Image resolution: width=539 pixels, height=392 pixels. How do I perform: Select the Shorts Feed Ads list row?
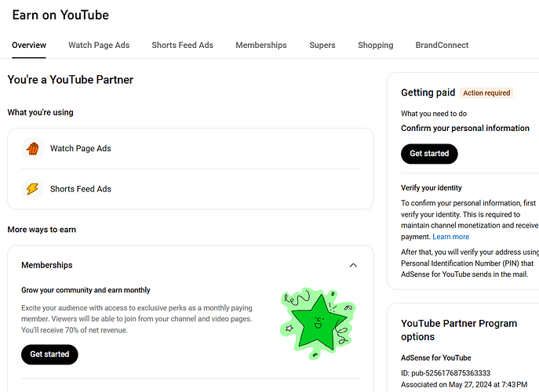click(191, 189)
